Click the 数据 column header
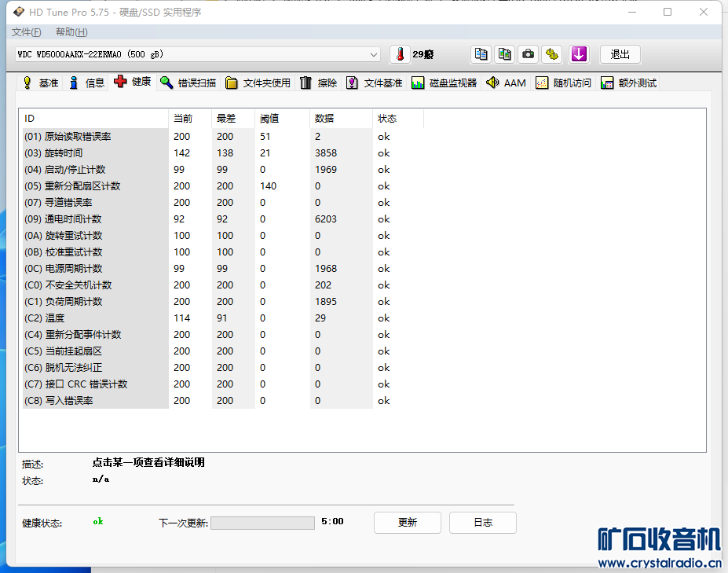728x573 pixels. (x=342, y=119)
